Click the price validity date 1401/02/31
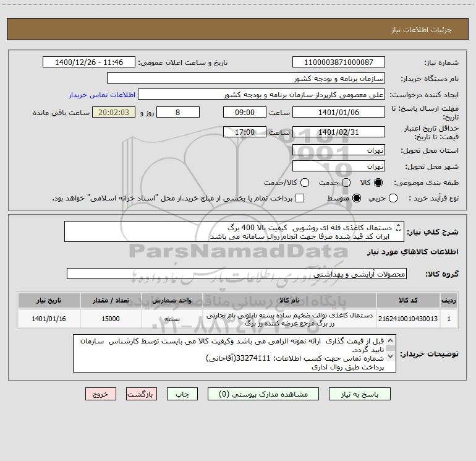The image size is (476, 461). [x=339, y=132]
